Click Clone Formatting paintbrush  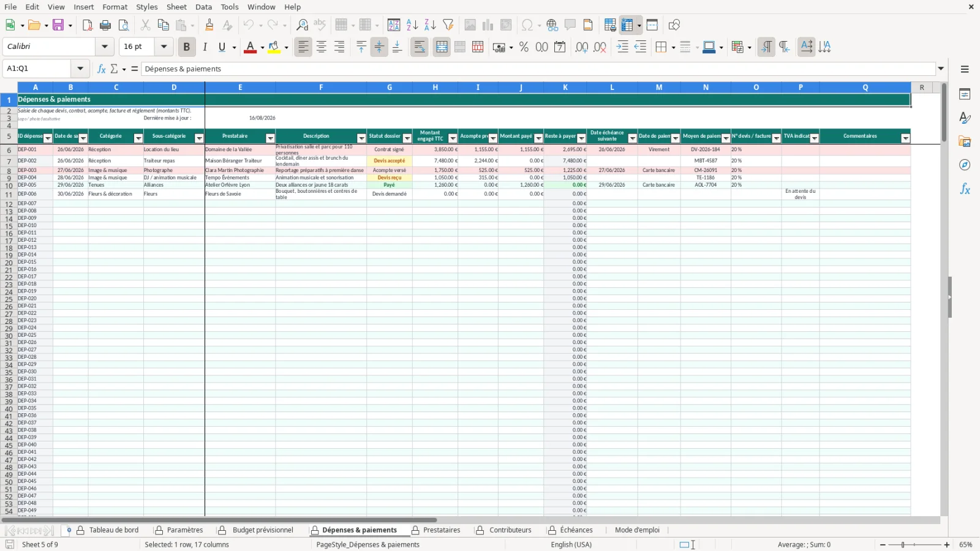[x=209, y=25]
